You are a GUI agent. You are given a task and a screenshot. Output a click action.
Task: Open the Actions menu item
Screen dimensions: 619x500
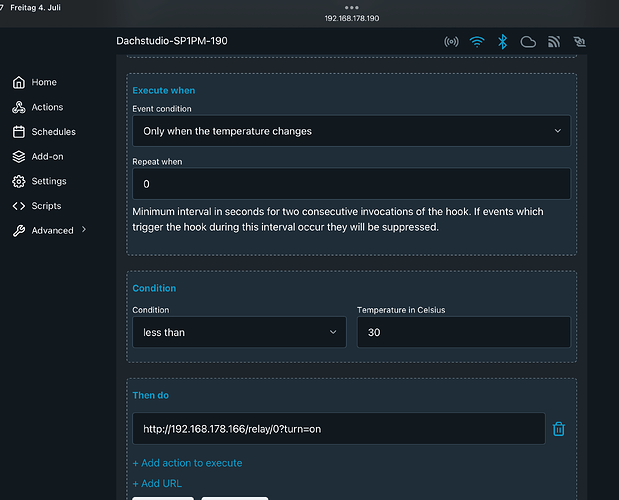coord(47,107)
